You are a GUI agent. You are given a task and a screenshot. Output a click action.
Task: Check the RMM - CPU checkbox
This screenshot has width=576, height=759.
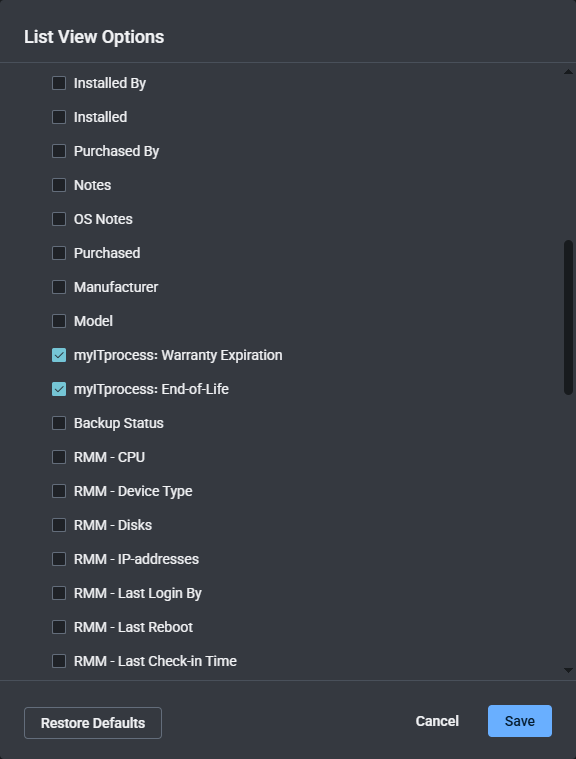click(59, 457)
